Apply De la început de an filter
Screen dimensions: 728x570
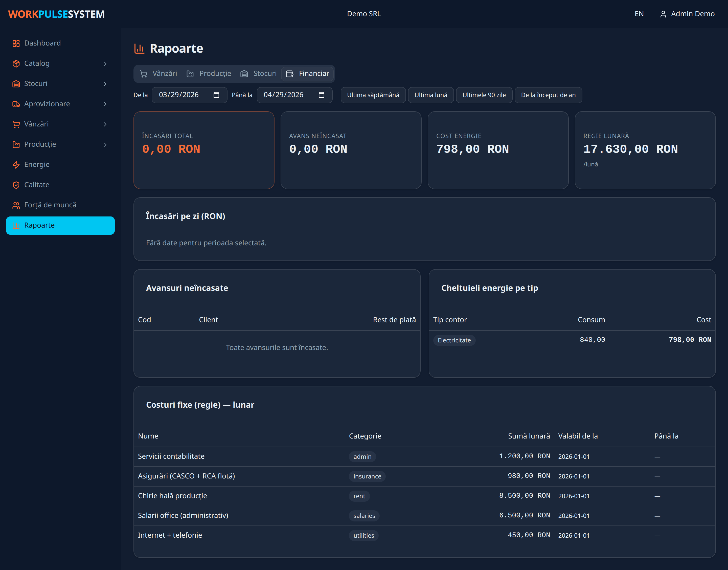[548, 95]
